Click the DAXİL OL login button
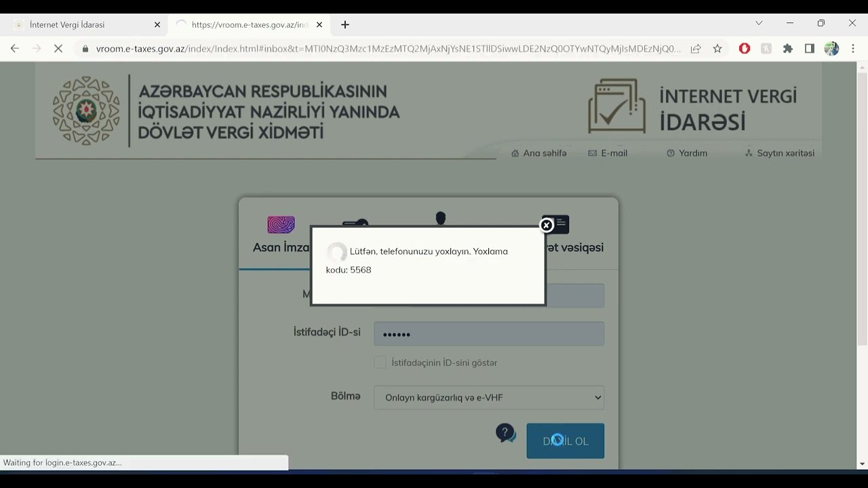This screenshot has height=488, width=868. click(x=566, y=441)
